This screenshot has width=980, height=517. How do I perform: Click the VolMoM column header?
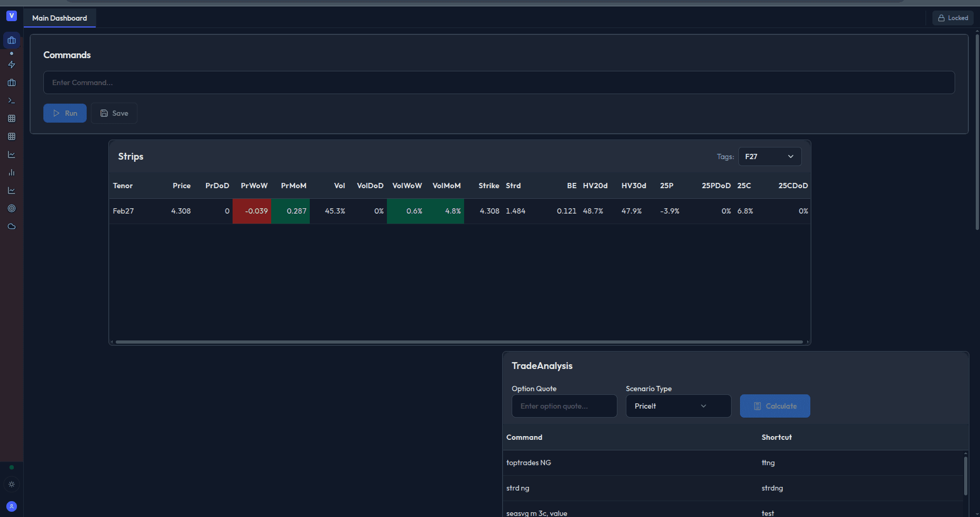point(447,186)
